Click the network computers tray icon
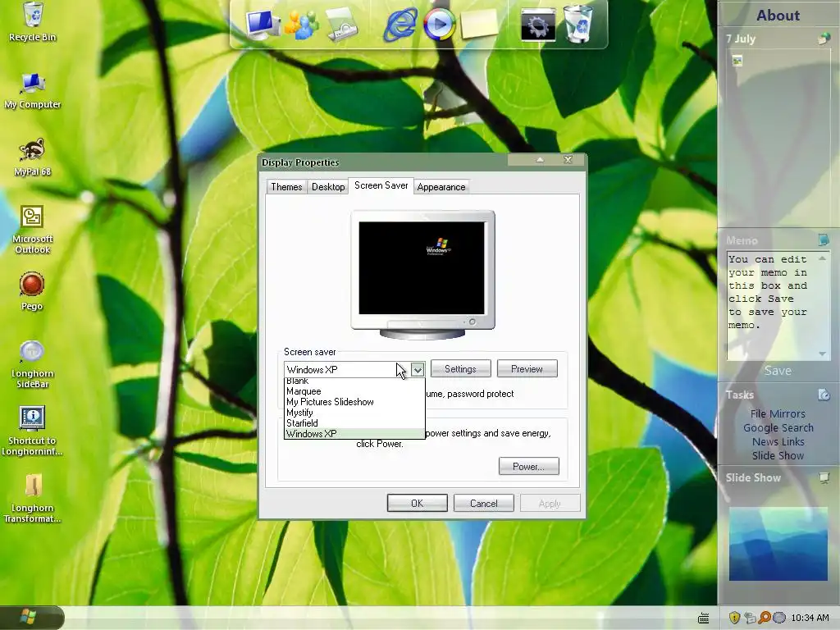This screenshot has width=840, height=630. 750,618
